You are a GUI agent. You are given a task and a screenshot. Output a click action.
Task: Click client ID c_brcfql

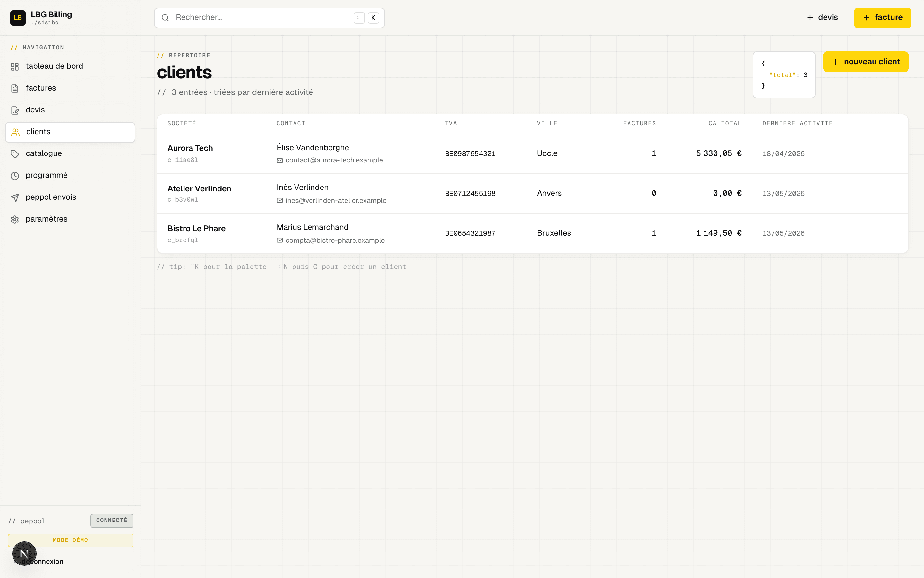(183, 240)
